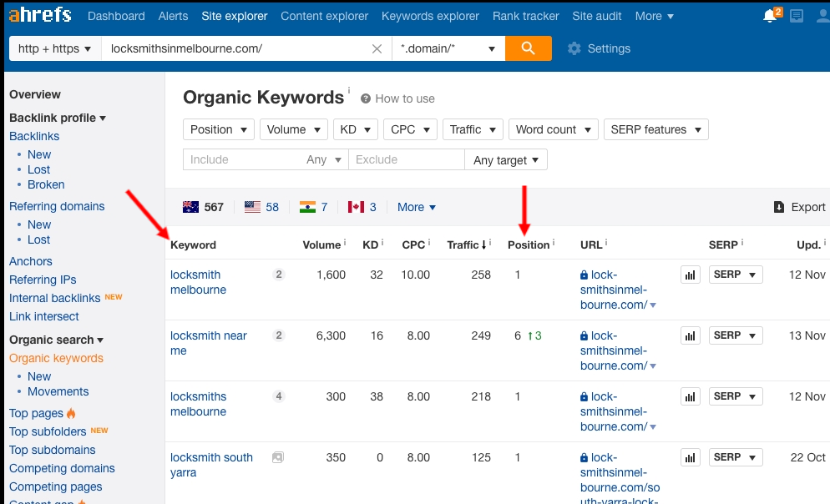The height and width of the screenshot is (504, 830).
Task: Click into the Exclude keywords field
Action: point(407,159)
